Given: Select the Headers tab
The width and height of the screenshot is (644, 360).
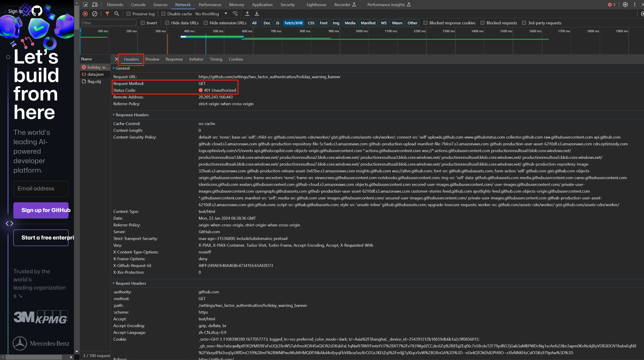Looking at the screenshot, I should pos(131,59).
